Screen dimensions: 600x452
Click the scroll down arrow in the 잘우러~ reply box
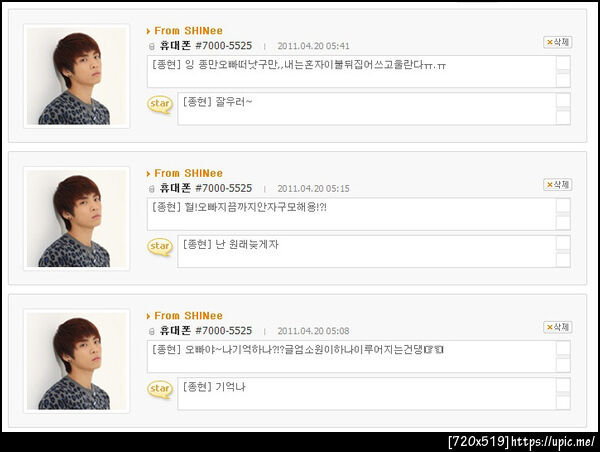pos(563,118)
